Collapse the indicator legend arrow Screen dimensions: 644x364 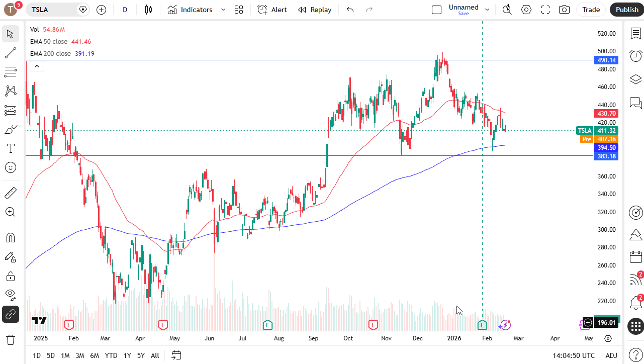point(37,66)
